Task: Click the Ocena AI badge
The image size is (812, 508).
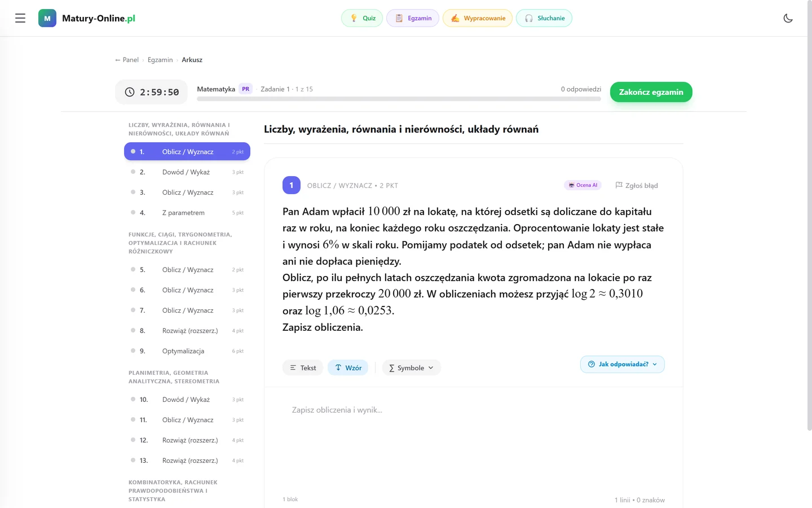Action: tap(583, 185)
